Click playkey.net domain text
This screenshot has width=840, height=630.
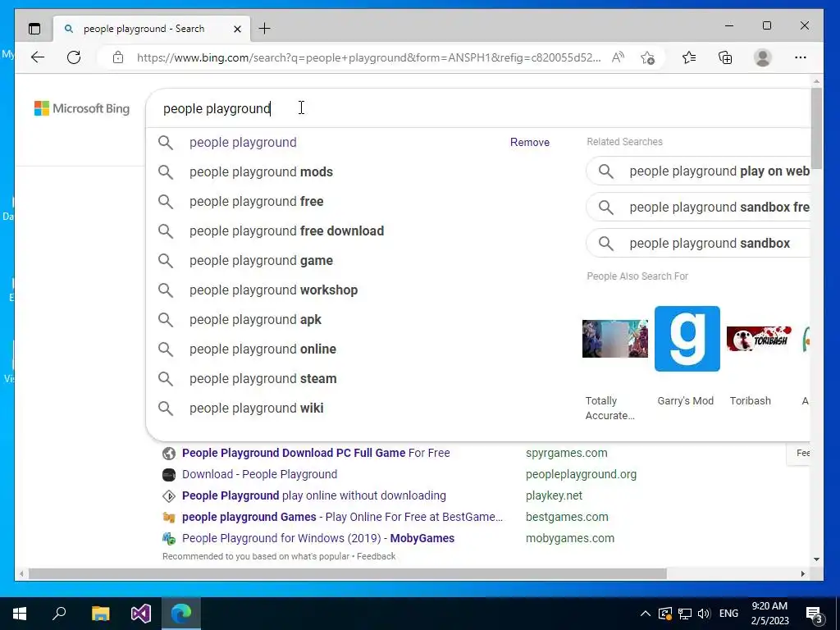(x=554, y=495)
